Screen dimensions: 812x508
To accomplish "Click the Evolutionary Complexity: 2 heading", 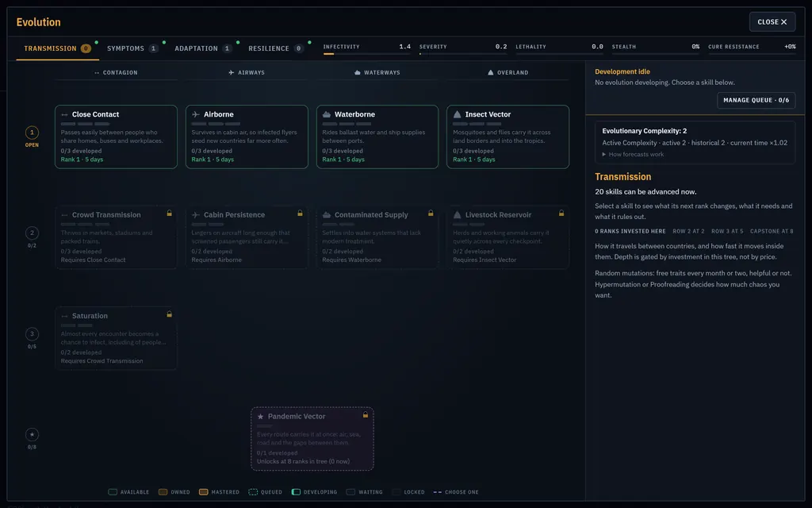I will [644, 131].
